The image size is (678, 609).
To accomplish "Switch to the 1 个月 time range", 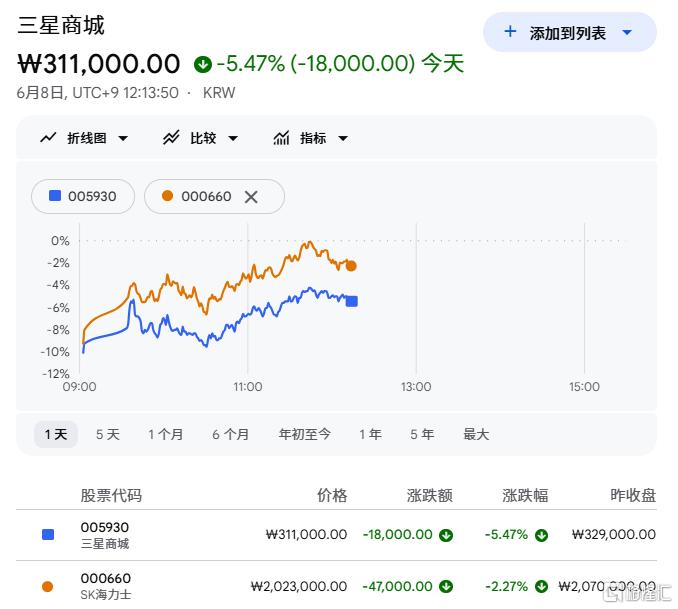I will coord(166,434).
